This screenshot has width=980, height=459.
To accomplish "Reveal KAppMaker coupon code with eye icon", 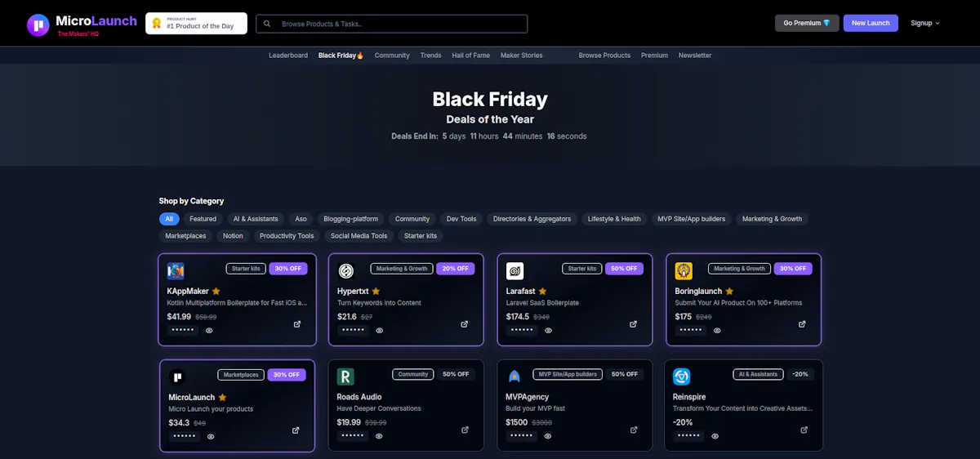I will click(209, 331).
